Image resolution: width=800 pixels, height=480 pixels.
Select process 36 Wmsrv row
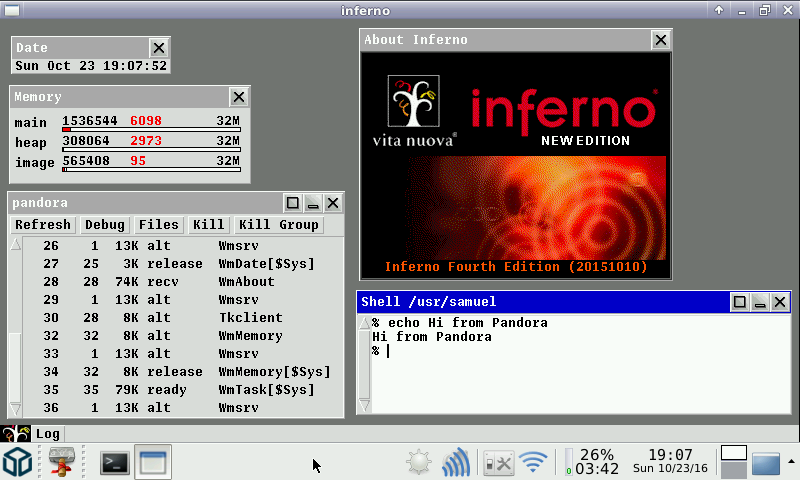click(x=183, y=408)
